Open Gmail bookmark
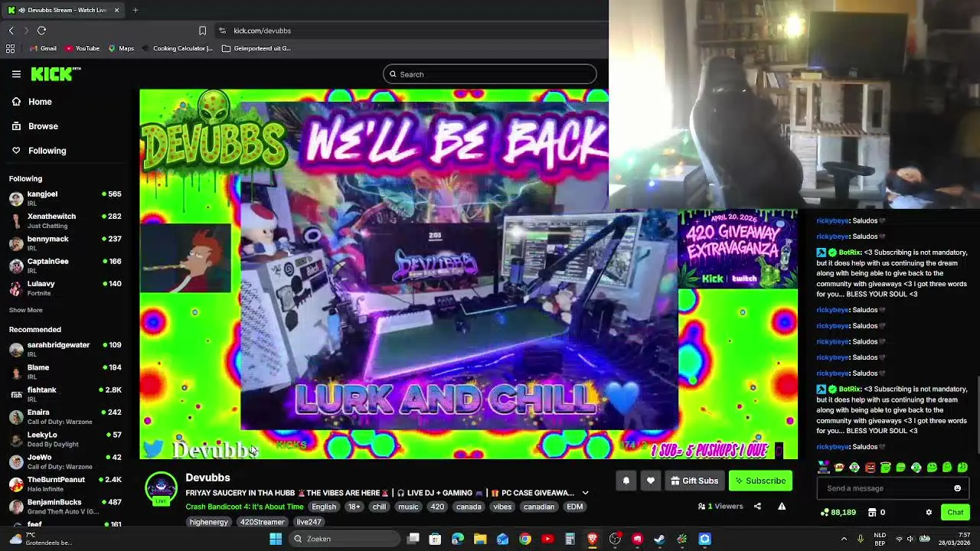This screenshot has height=551, width=980. coord(43,48)
